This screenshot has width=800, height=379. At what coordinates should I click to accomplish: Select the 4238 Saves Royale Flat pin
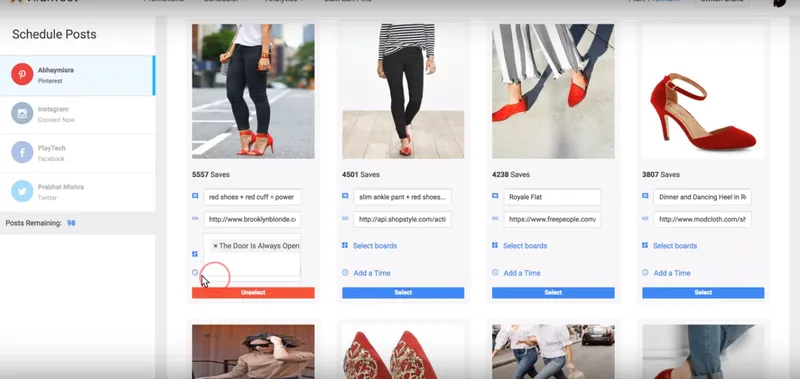point(553,293)
